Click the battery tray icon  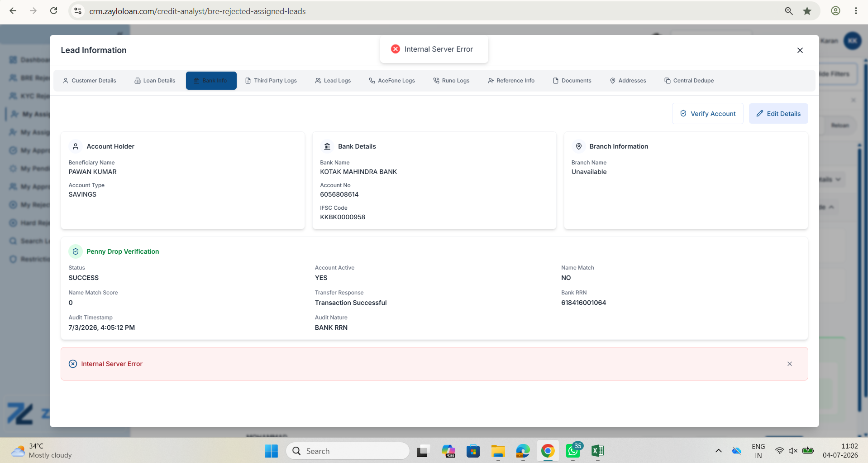[808, 451]
